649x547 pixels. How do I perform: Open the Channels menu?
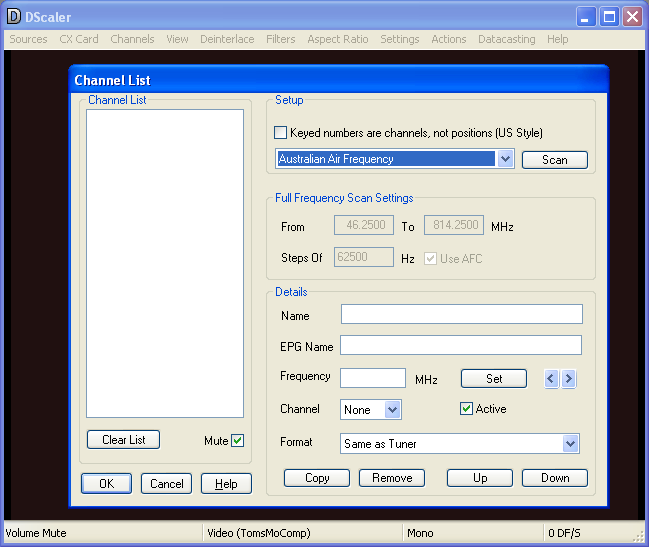point(132,39)
